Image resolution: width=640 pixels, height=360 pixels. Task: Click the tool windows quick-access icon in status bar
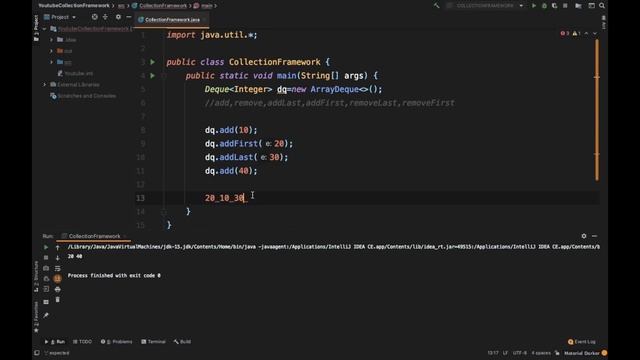[37, 353]
